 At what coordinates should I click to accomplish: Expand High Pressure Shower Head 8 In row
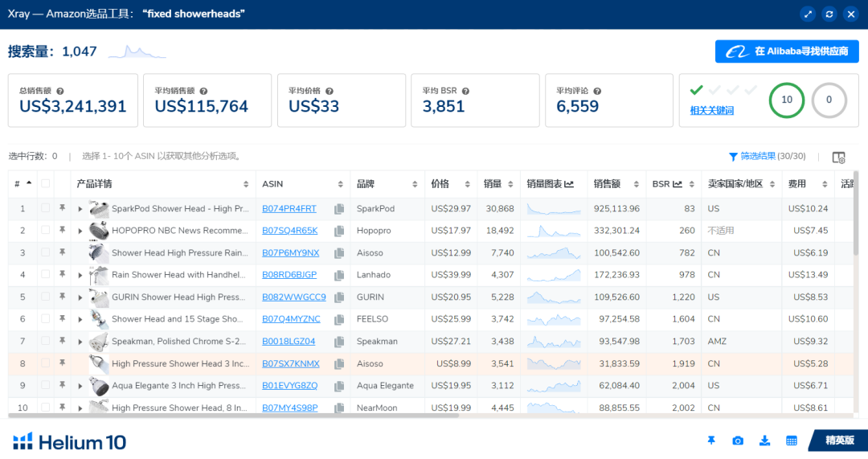[x=80, y=408]
